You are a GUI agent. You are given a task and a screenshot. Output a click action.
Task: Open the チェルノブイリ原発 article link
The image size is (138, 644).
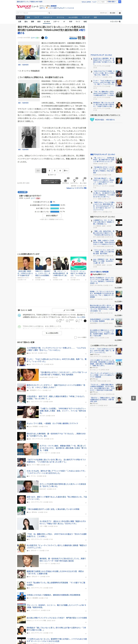tap(52, 424)
